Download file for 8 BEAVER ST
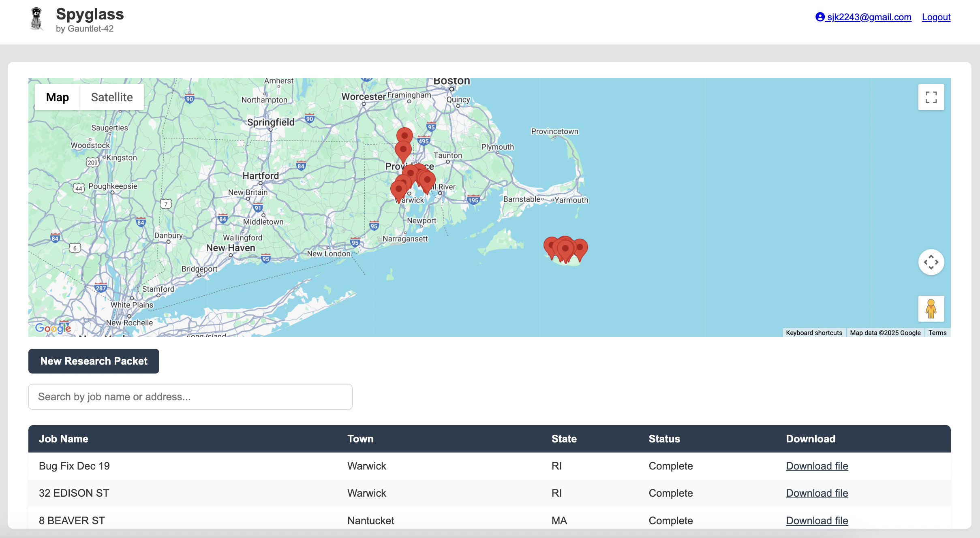The height and width of the screenshot is (538, 980). [817, 521]
